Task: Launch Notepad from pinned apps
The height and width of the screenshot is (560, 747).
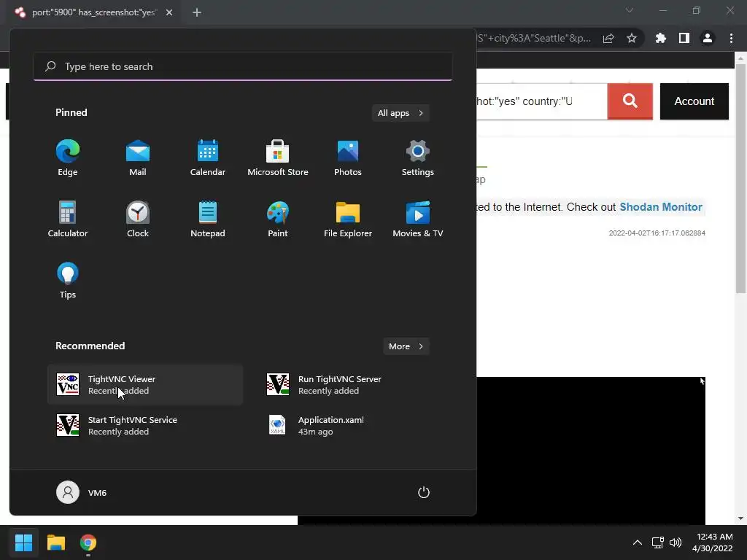Action: pyautogui.click(x=208, y=219)
